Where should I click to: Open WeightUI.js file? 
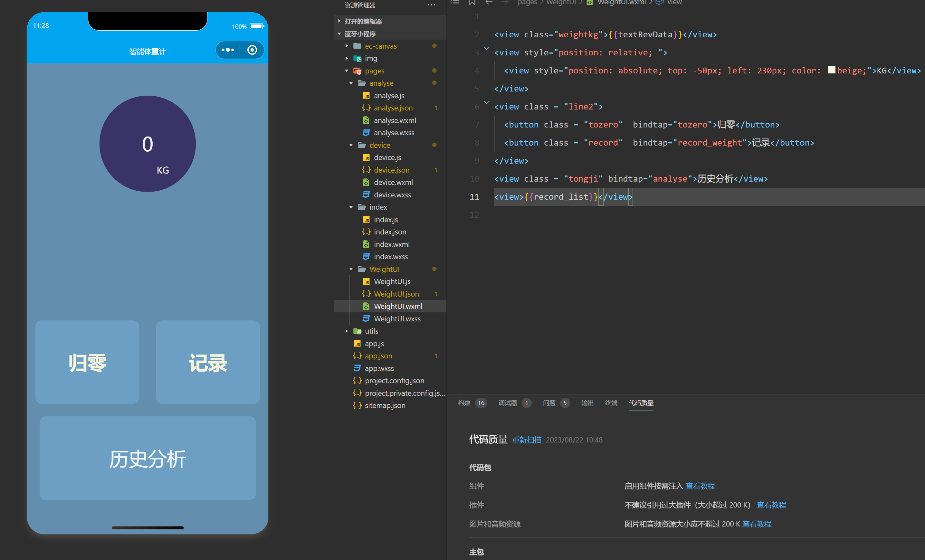(392, 281)
